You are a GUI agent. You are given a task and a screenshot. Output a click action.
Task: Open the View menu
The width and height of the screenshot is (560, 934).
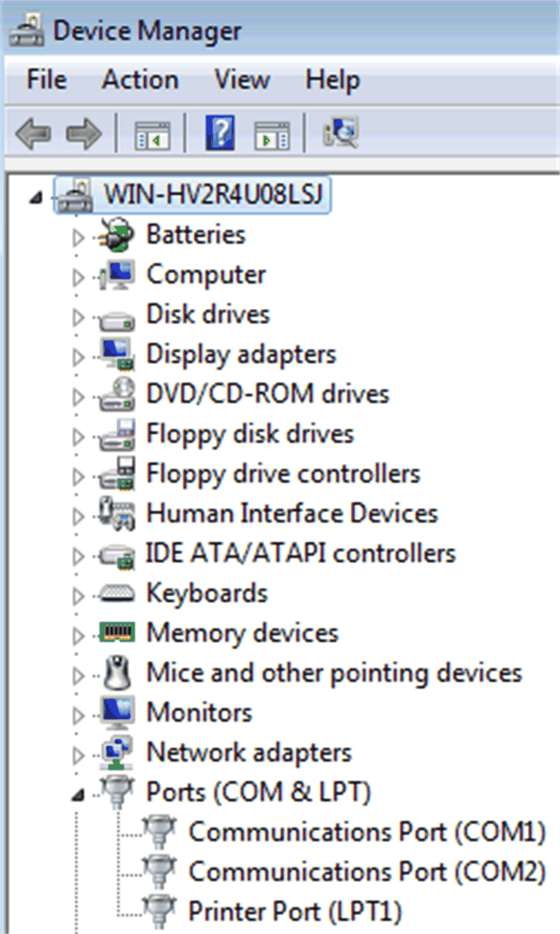point(242,79)
